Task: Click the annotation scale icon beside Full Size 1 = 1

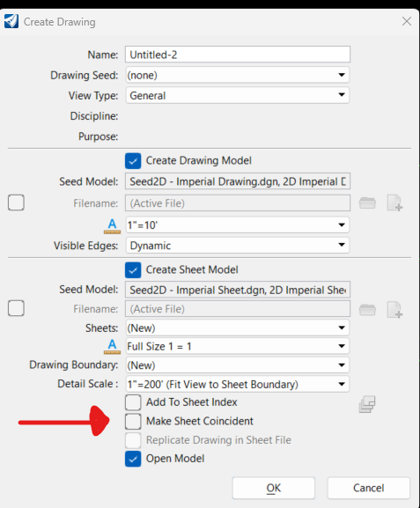Action: click(x=112, y=346)
